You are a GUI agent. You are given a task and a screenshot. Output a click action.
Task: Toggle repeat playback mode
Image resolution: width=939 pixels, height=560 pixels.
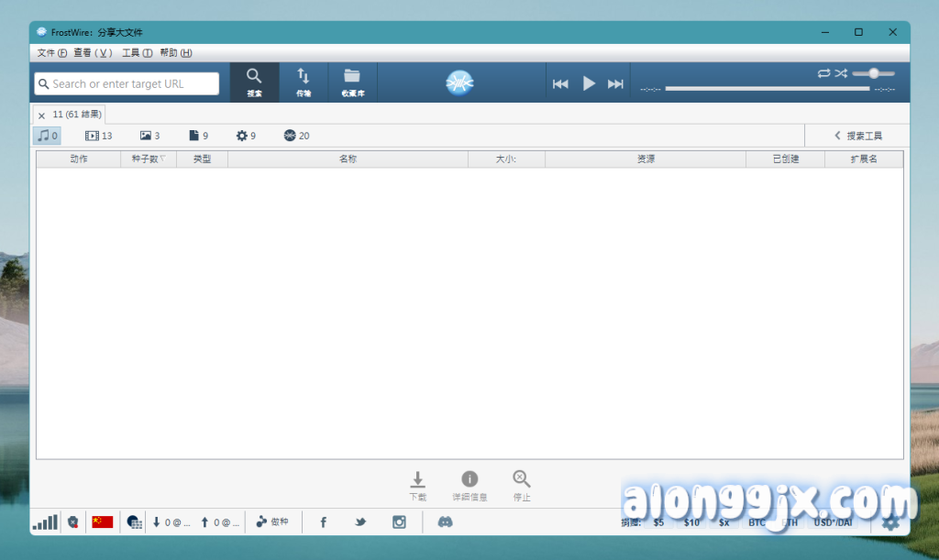point(823,73)
